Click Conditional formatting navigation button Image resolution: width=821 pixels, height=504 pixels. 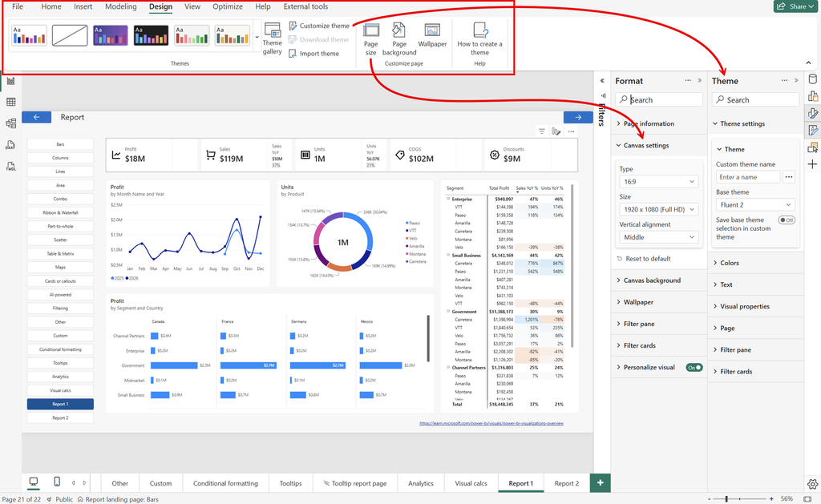tap(60, 349)
